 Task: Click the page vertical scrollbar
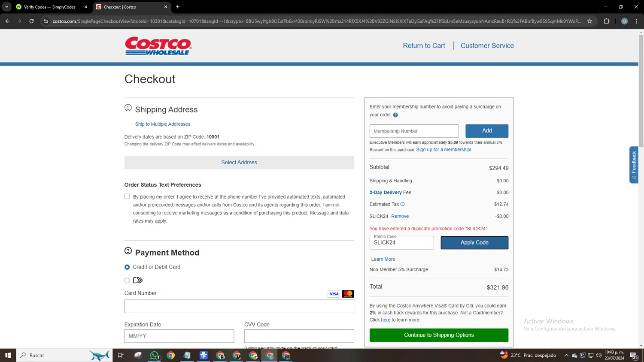[x=641, y=90]
